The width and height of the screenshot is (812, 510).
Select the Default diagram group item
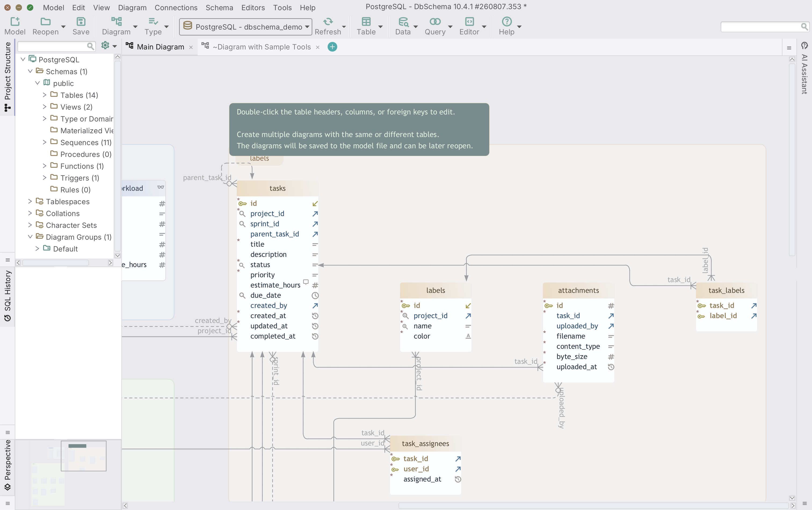tap(66, 249)
